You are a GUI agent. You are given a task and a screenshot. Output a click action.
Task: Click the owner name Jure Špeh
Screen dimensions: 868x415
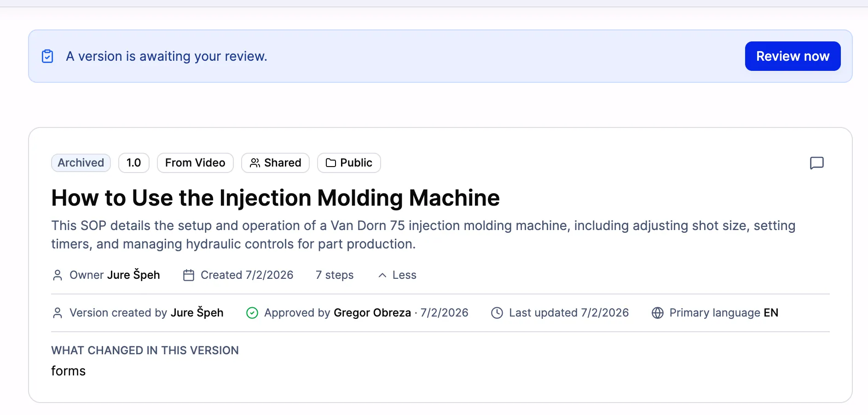point(133,275)
